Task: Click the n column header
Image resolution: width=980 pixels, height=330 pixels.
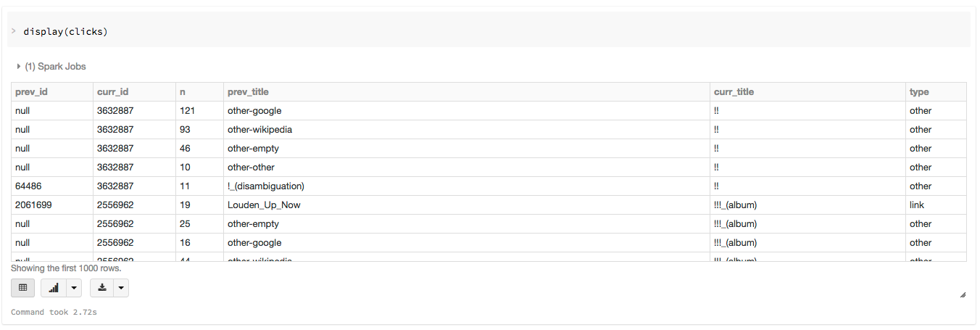Action: click(183, 92)
